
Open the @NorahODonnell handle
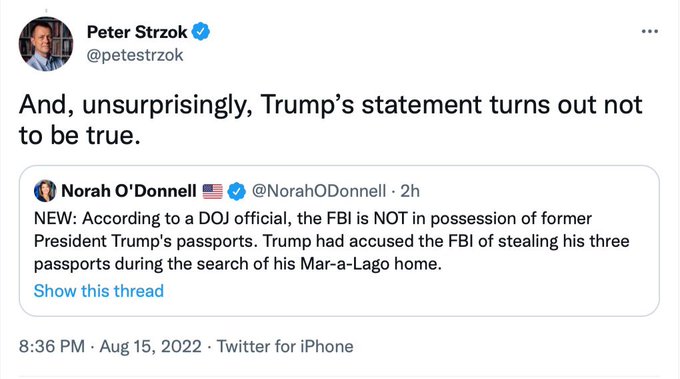tap(319, 191)
